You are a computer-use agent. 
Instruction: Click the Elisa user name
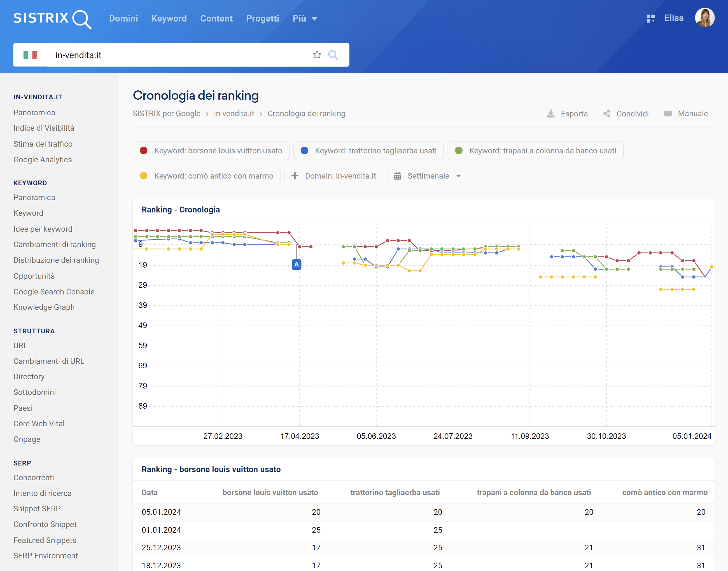[674, 18]
